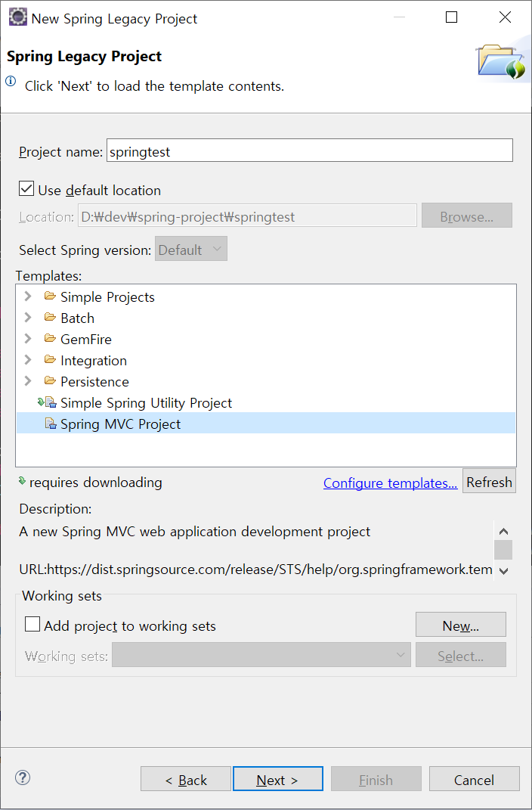The image size is (532, 810).
Task: Enable Add project to working sets
Action: pos(32,624)
